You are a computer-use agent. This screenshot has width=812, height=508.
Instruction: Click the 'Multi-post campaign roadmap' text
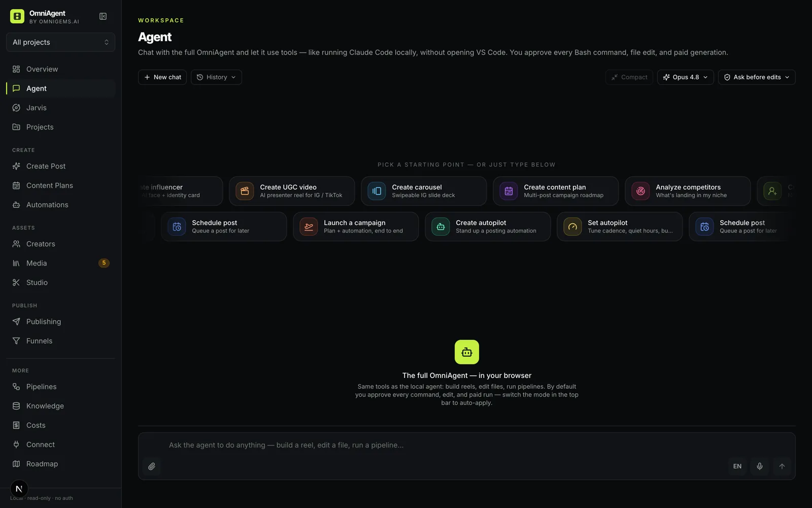pyautogui.click(x=563, y=196)
